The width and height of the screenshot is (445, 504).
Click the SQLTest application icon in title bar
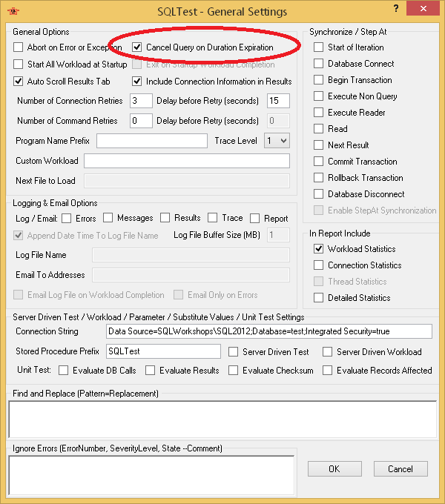(x=13, y=11)
